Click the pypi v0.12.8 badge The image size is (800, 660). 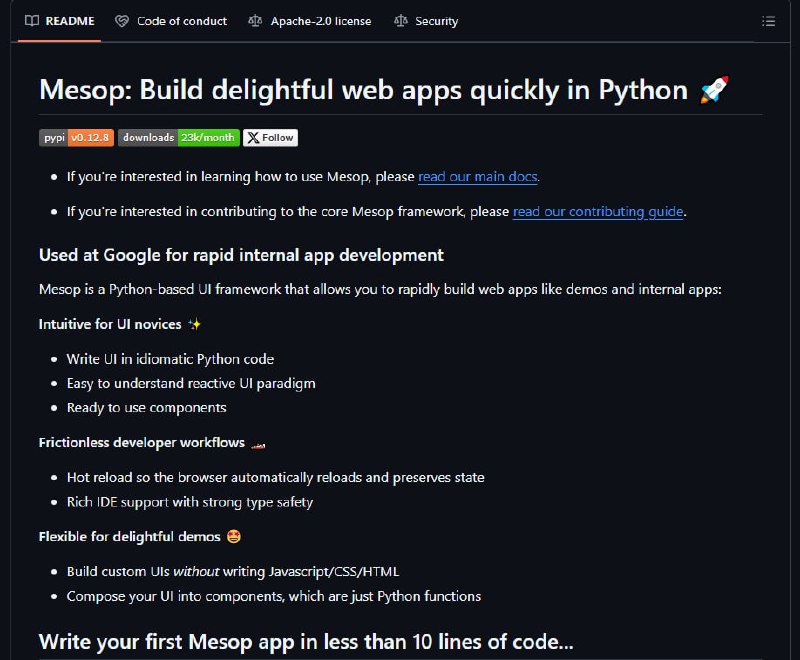[x=77, y=138]
